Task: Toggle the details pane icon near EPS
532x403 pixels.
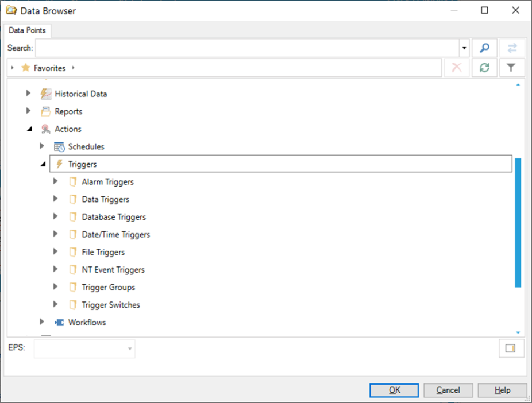Action: coord(510,348)
